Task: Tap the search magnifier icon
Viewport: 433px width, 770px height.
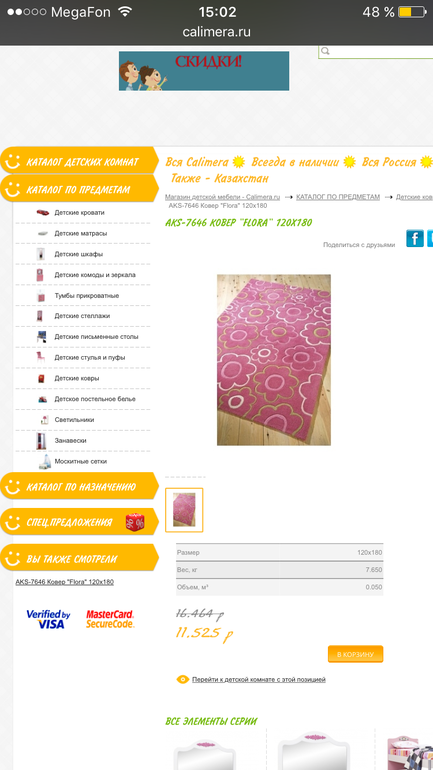Action: (x=325, y=52)
